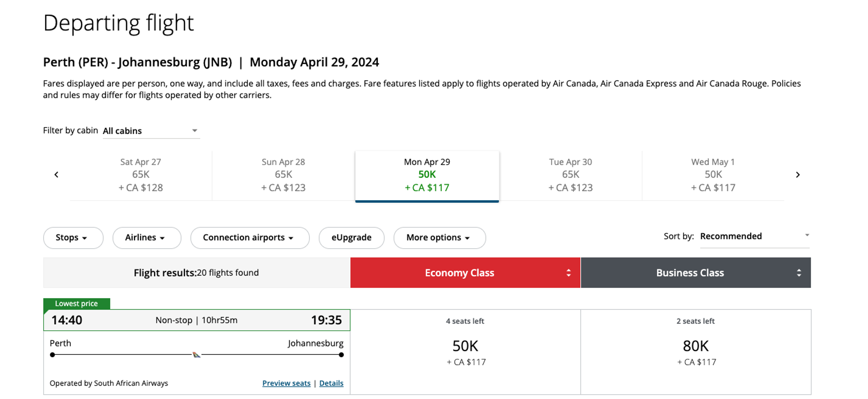Open the Preview seats link
Viewport: 868px width, 399px height.
tap(286, 383)
